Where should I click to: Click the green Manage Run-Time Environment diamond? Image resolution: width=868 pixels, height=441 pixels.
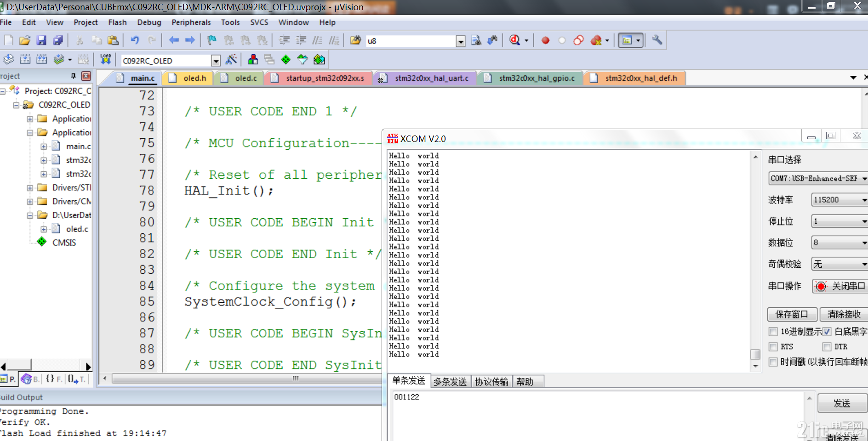coord(286,59)
